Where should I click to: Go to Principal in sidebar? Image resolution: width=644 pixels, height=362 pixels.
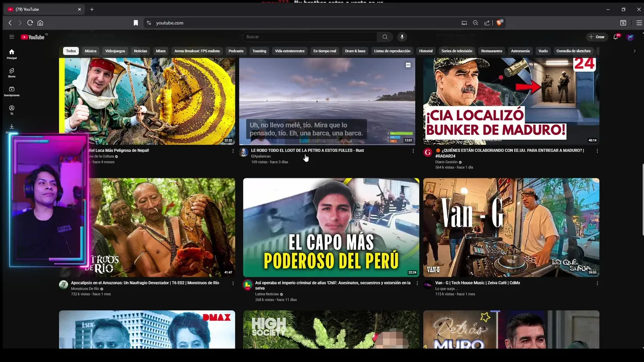[x=12, y=54]
